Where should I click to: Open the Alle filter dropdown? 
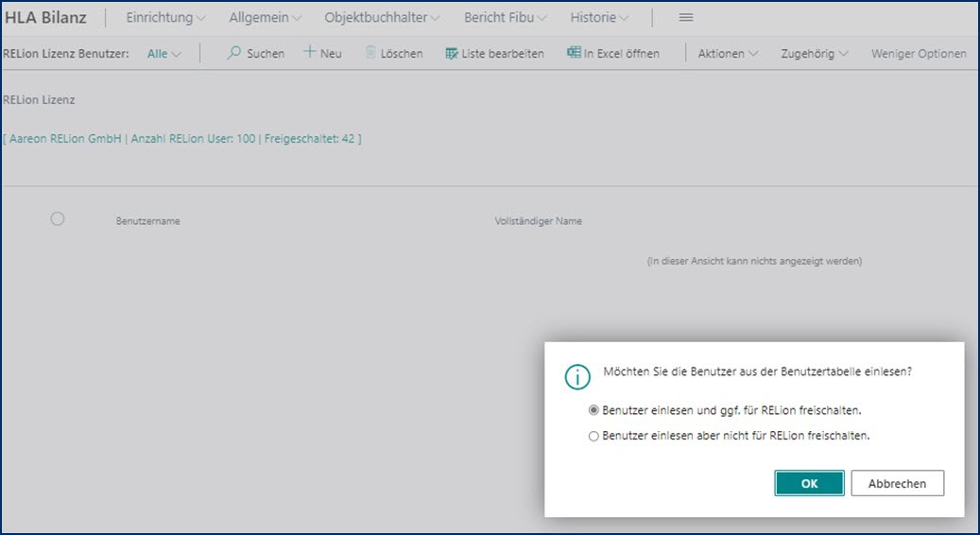(x=164, y=54)
